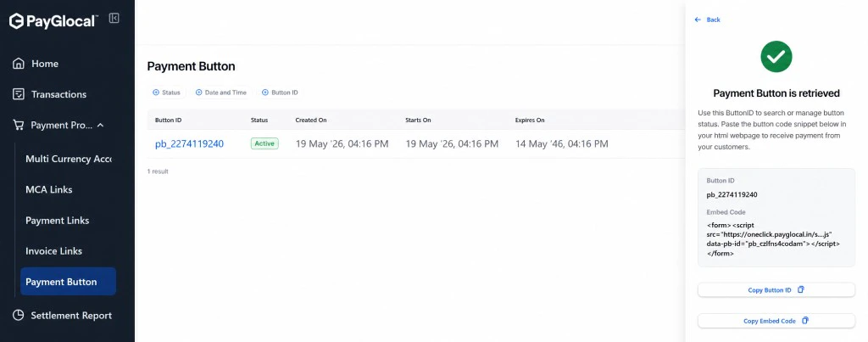The image size is (868, 342).
Task: Click the Payment Products cart icon
Action: tap(19, 126)
